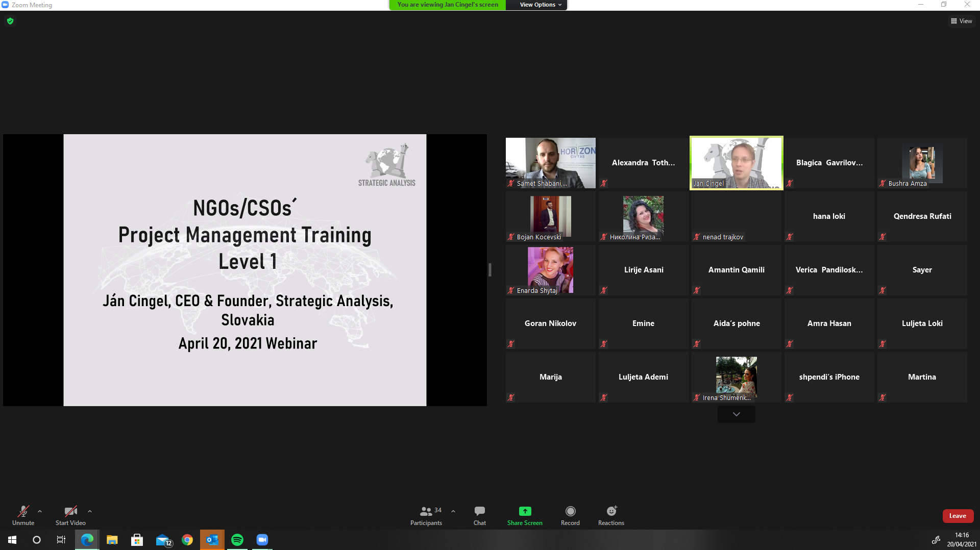The image size is (980, 550).
Task: Select Enarda Shytaj's tile
Action: pyautogui.click(x=550, y=270)
